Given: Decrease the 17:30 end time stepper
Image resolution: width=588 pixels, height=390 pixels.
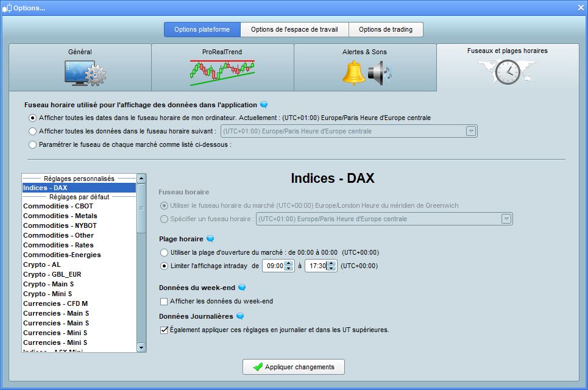Looking at the screenshot, I should tap(331, 269).
